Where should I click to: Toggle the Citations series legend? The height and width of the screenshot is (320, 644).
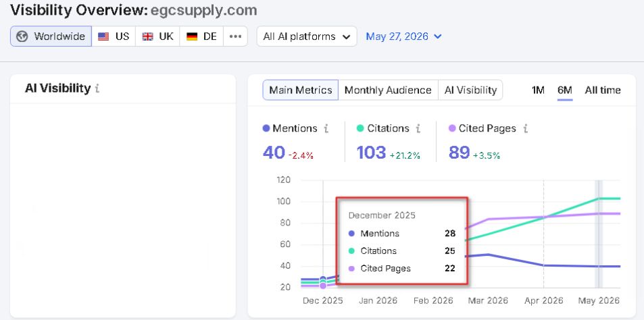[383, 128]
